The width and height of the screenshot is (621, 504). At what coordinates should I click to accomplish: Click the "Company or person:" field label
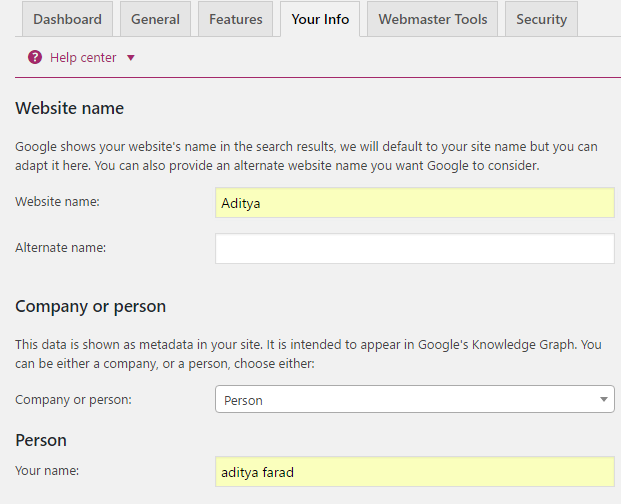click(73, 400)
